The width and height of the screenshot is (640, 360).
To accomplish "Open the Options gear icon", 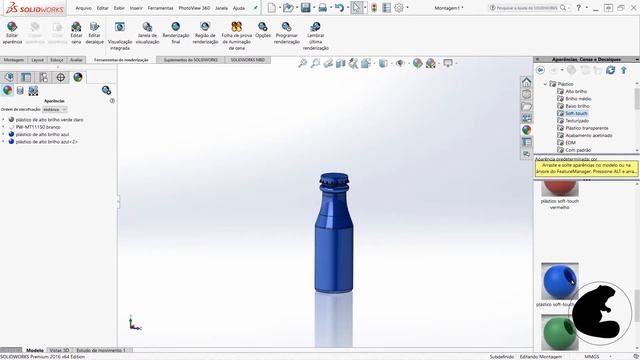I will point(399,8).
